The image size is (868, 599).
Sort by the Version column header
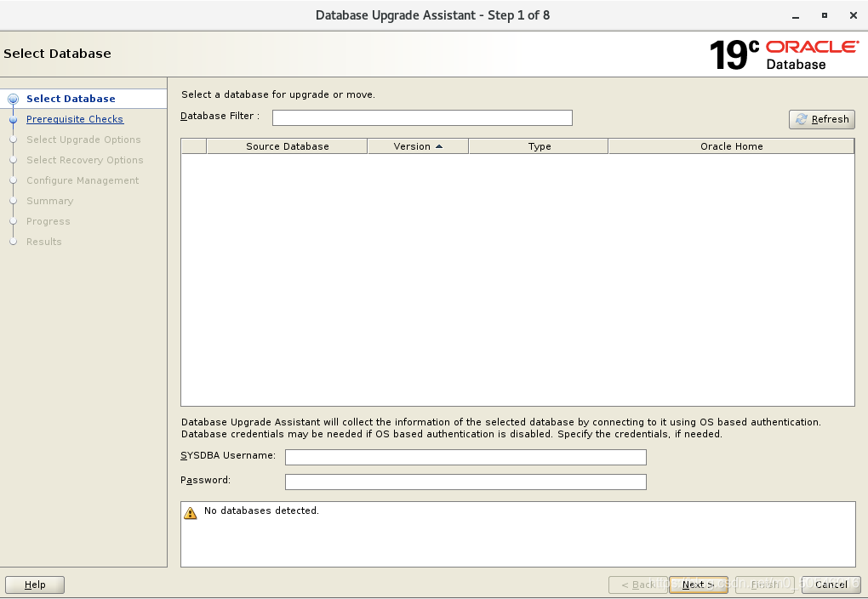[418, 146]
